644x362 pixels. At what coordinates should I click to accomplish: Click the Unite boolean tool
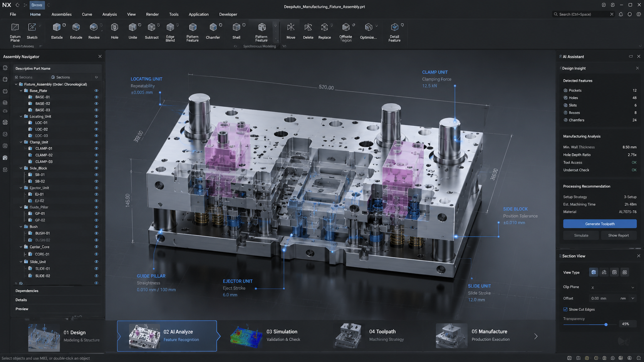tap(132, 31)
